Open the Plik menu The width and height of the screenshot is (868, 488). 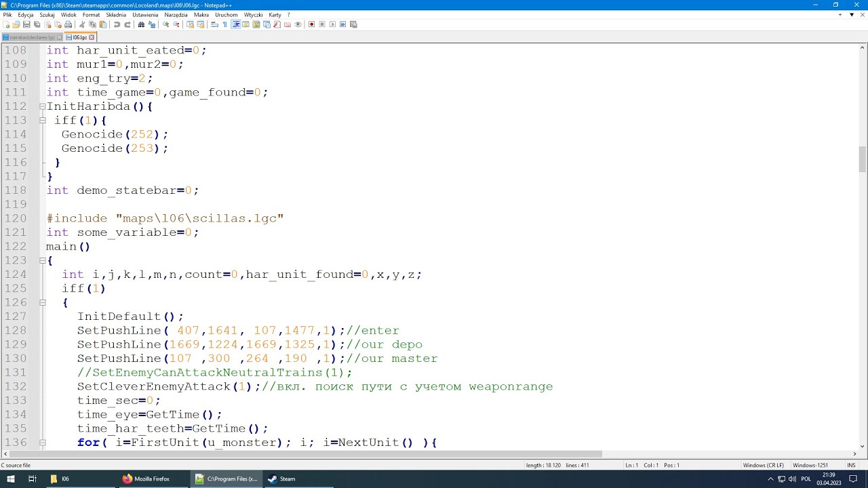click(x=7, y=14)
